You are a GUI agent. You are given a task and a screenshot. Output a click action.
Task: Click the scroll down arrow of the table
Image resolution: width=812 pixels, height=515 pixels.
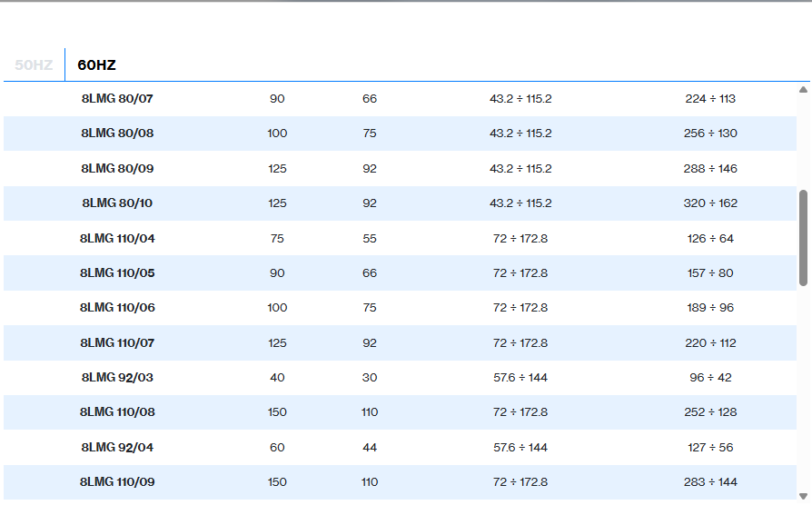(x=803, y=496)
